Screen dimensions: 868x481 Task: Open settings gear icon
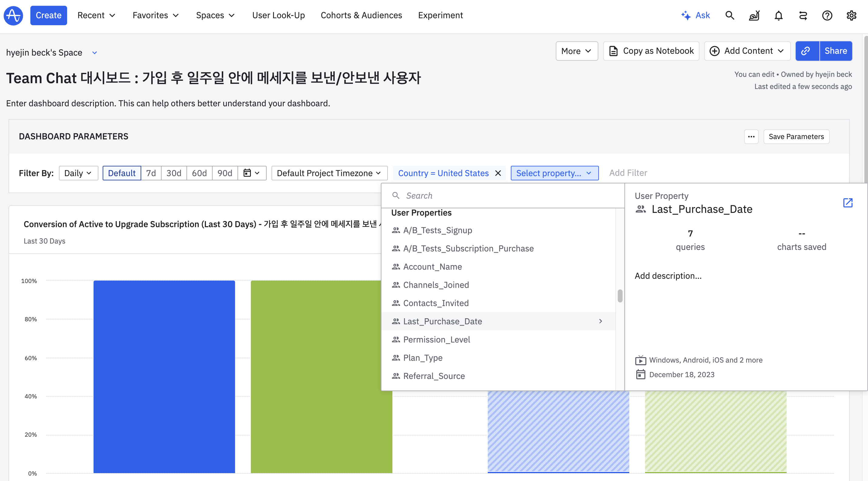[851, 15]
